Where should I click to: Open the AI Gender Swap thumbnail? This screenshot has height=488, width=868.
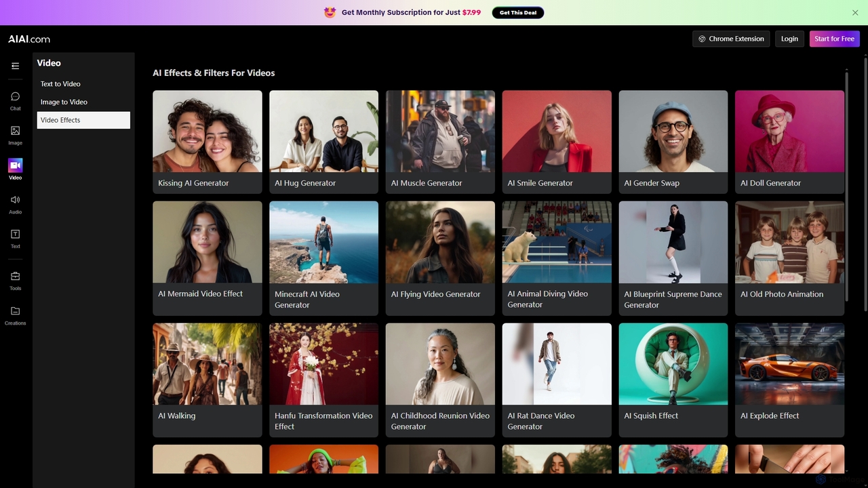pyautogui.click(x=673, y=131)
